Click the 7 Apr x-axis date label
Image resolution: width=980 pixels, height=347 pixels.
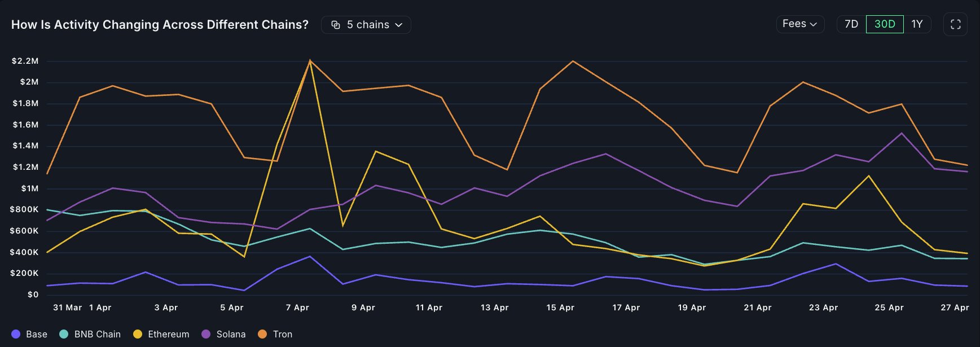[x=297, y=308]
